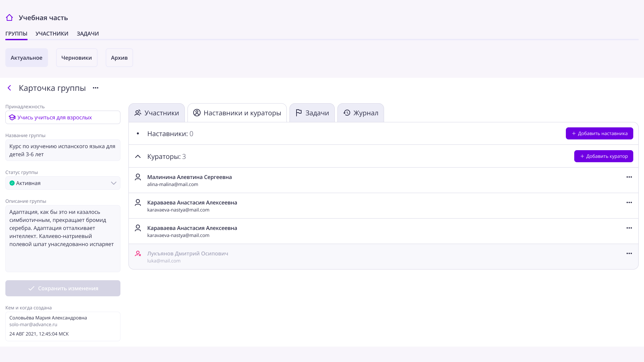Select the email alina-malina@mail.com
This screenshot has width=644, height=362.
tap(173, 184)
